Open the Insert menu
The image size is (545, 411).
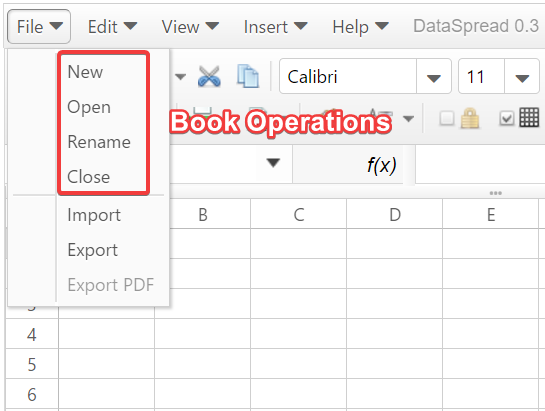276,27
